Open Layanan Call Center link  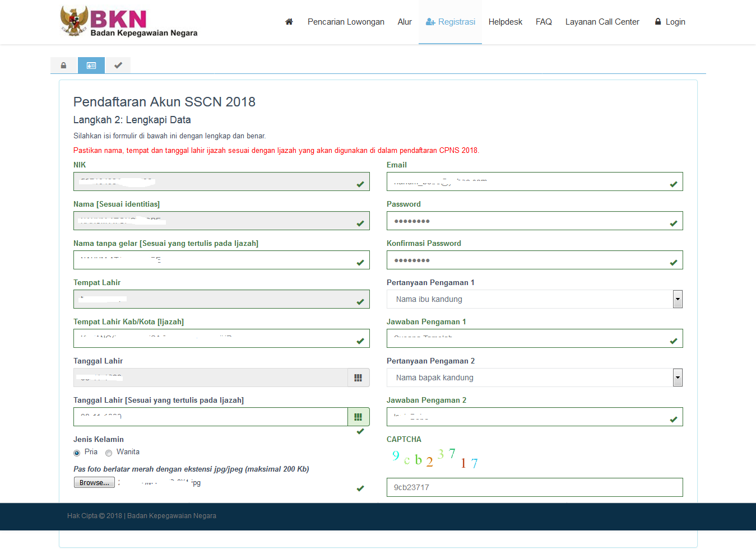coord(602,22)
